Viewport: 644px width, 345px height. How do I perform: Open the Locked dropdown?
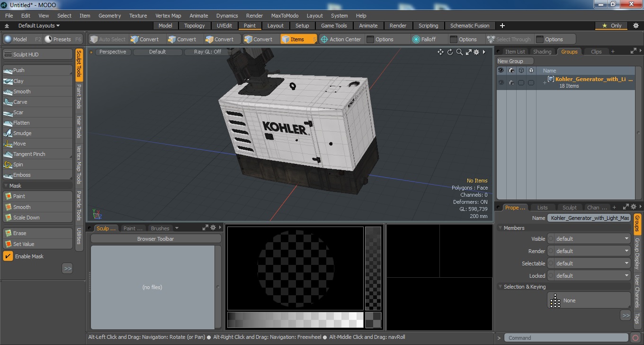tap(589, 276)
